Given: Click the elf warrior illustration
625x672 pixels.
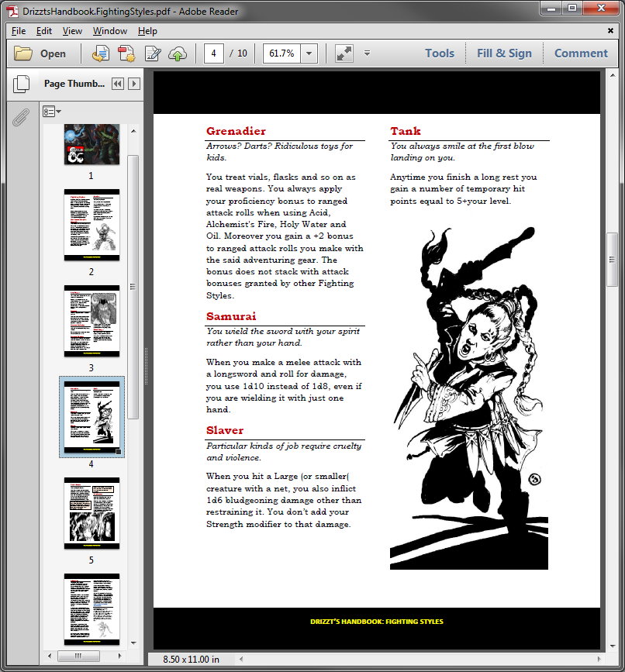Looking at the screenshot, I should click(x=469, y=398).
